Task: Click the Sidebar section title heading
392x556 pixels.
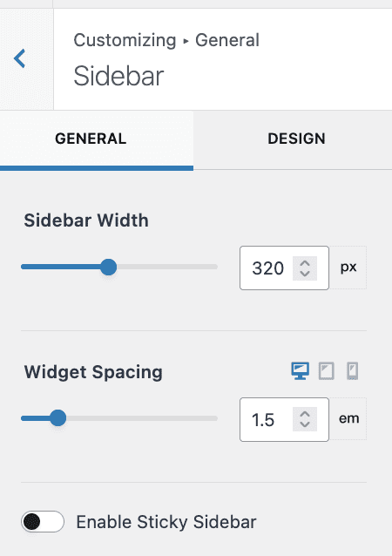Action: (x=118, y=76)
